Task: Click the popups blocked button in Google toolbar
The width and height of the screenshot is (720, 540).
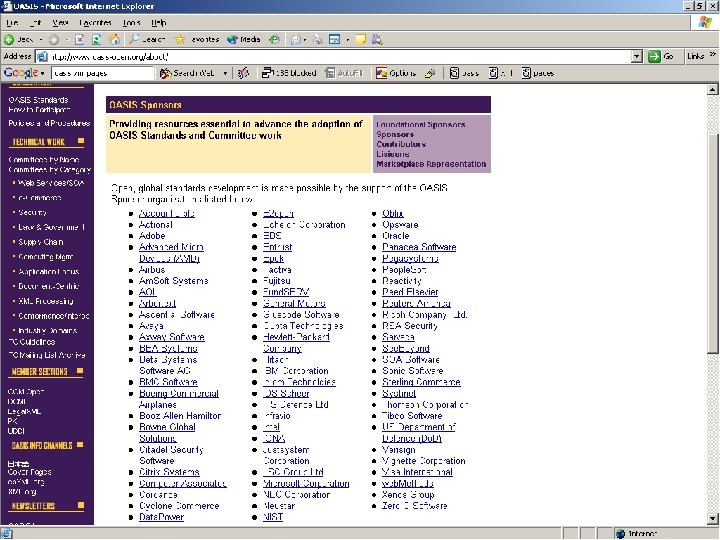Action: click(289, 73)
